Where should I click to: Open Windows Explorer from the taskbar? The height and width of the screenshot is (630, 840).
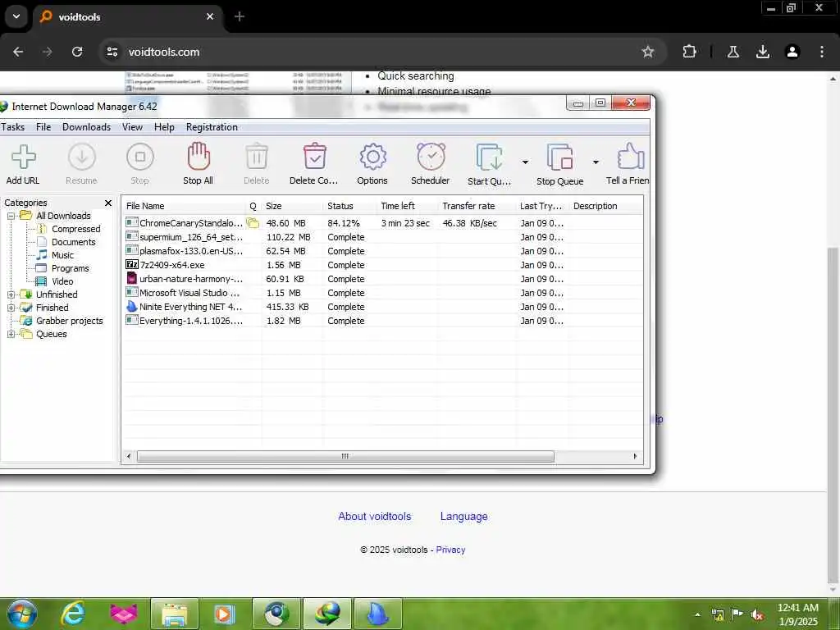click(175, 614)
